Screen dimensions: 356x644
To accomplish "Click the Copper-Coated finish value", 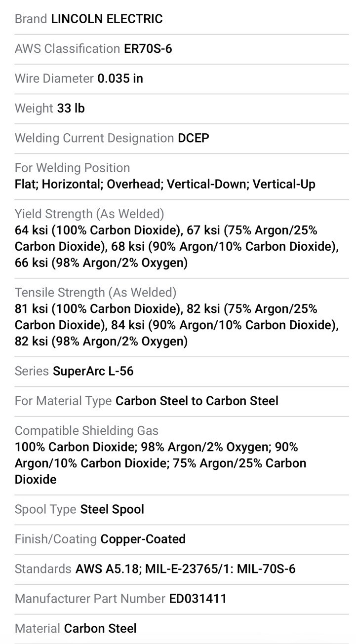I will click(143, 539).
